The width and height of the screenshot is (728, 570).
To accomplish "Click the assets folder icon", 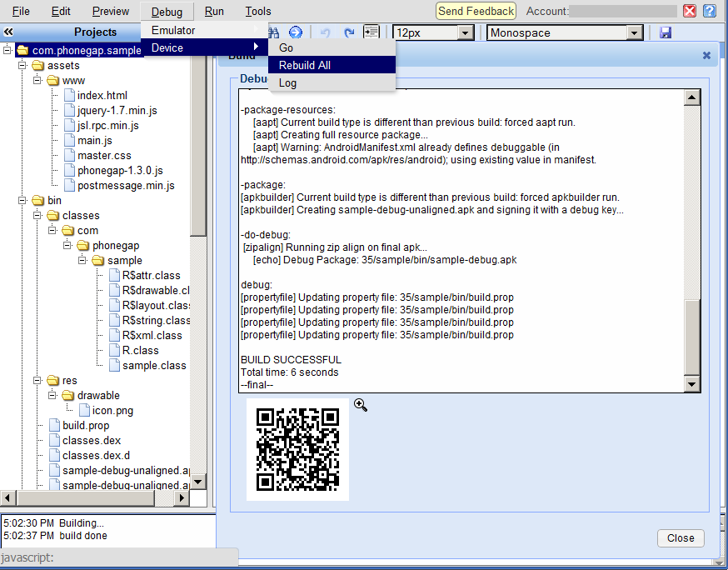I will pyautogui.click(x=37, y=66).
